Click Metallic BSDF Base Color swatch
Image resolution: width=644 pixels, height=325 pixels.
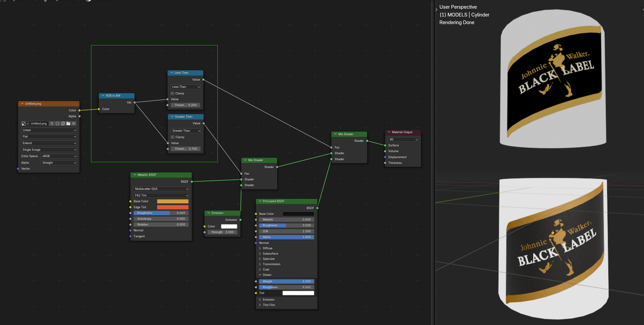[x=173, y=201]
